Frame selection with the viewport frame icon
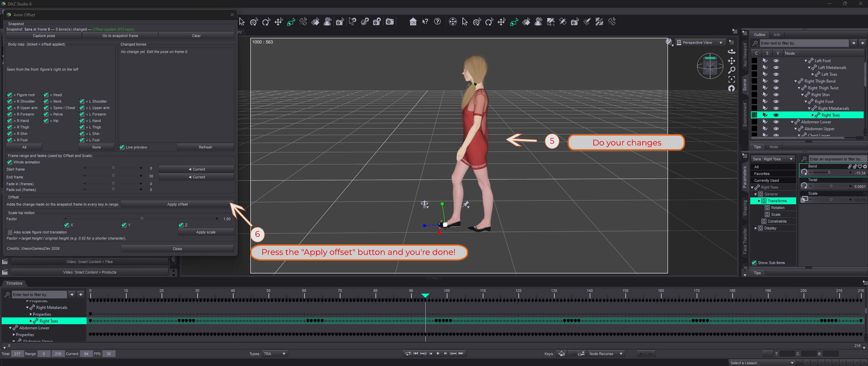 732,79
